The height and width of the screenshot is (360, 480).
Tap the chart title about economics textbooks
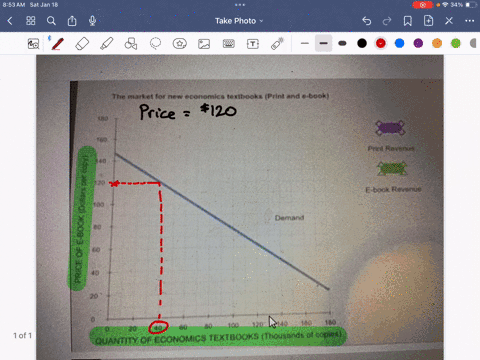pyautogui.click(x=221, y=96)
